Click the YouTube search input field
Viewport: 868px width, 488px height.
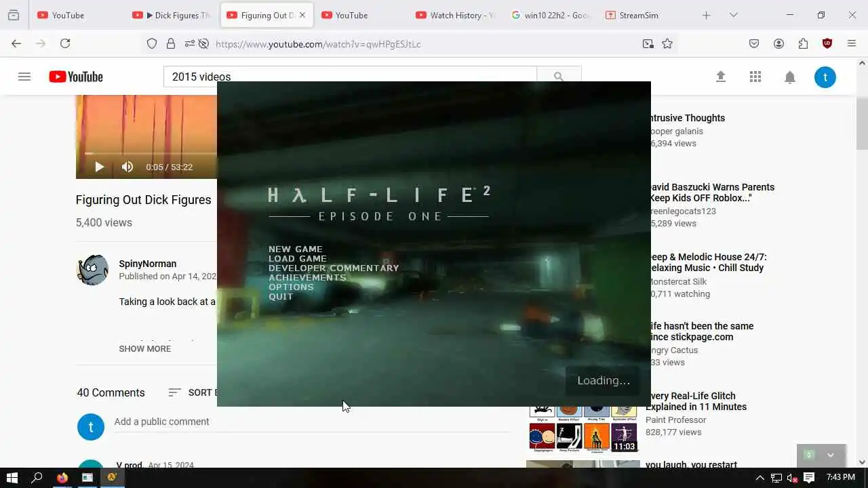point(350,77)
